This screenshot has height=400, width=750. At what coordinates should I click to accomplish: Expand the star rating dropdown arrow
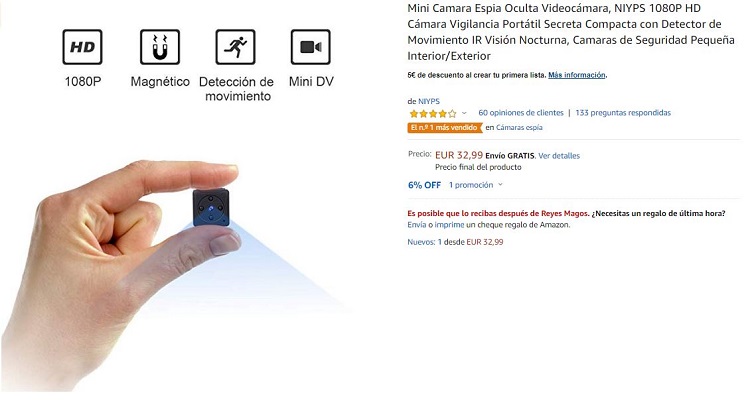click(x=463, y=113)
